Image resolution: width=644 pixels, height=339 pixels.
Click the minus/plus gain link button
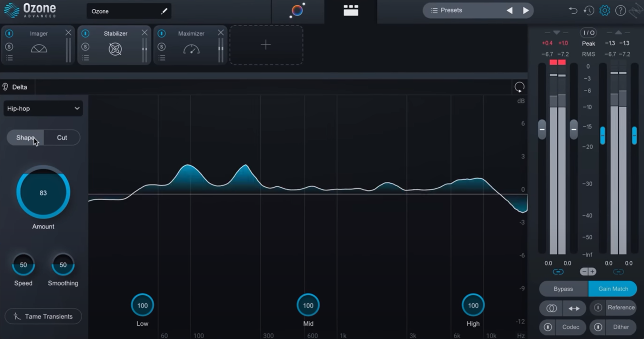point(588,272)
